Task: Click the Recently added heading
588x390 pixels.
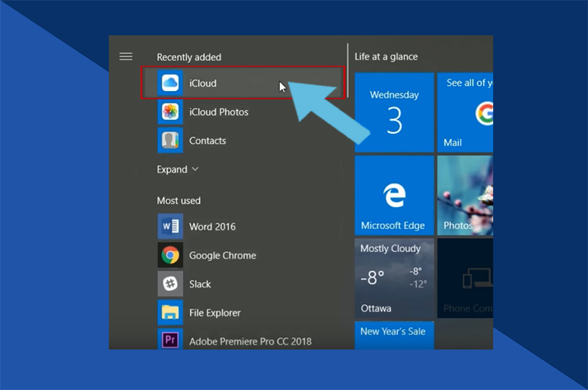Action: tap(189, 57)
